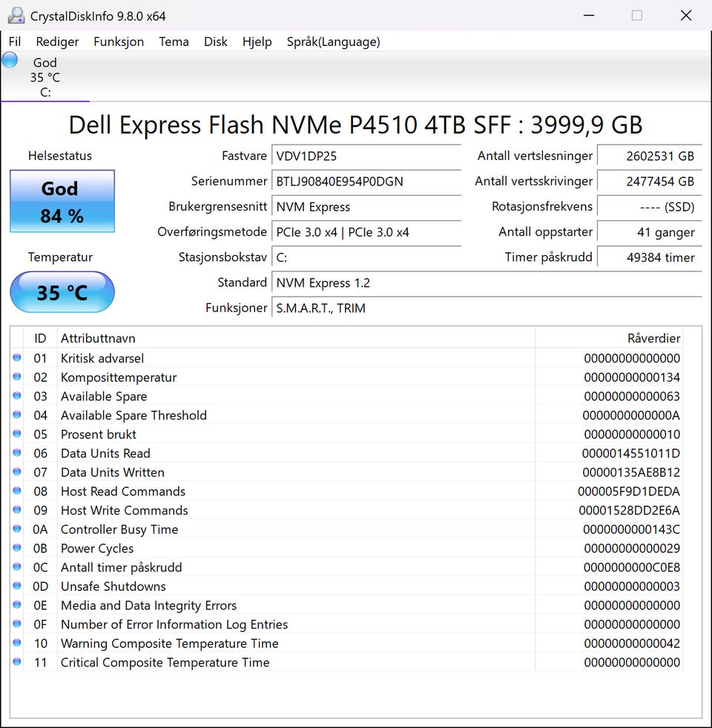
Task: Click the 35 °C temperature button
Action: (62, 292)
